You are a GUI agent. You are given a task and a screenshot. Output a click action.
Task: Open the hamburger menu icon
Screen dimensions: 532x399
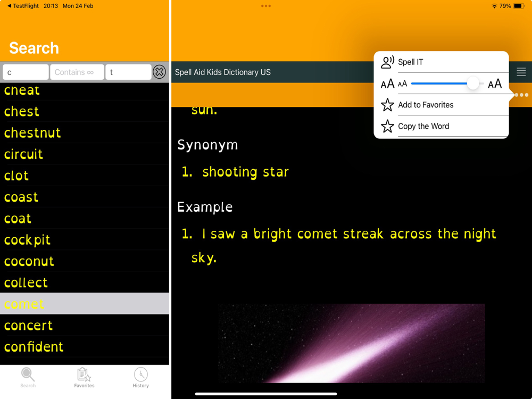[521, 72]
